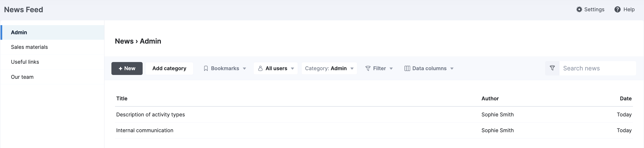Sort by the Date column header
This screenshot has height=148, width=644.
626,99
